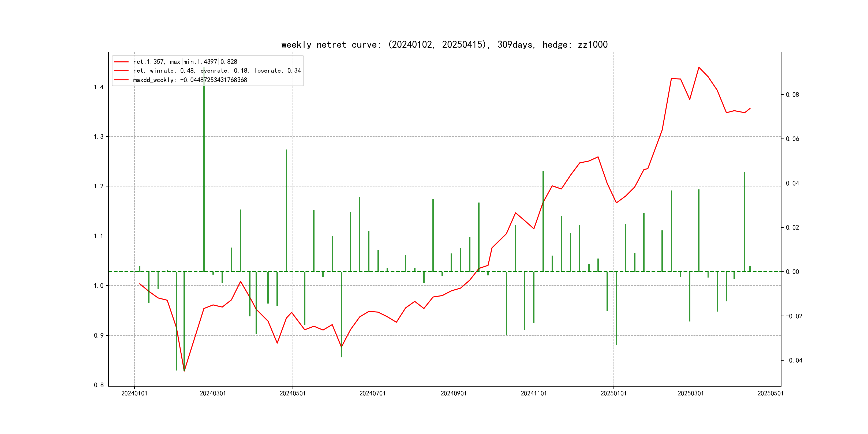Click the 20240101 x-axis date label

(134, 393)
